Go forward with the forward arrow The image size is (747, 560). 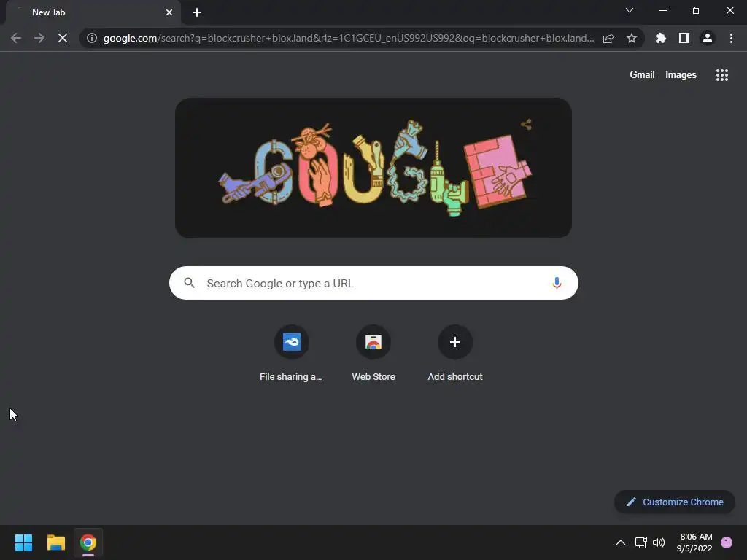[x=39, y=38]
